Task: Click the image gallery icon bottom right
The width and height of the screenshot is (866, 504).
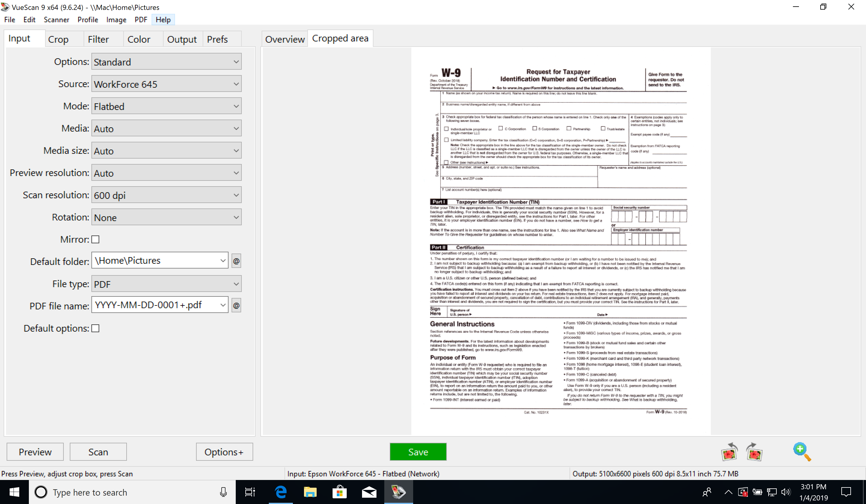Action: point(731,452)
